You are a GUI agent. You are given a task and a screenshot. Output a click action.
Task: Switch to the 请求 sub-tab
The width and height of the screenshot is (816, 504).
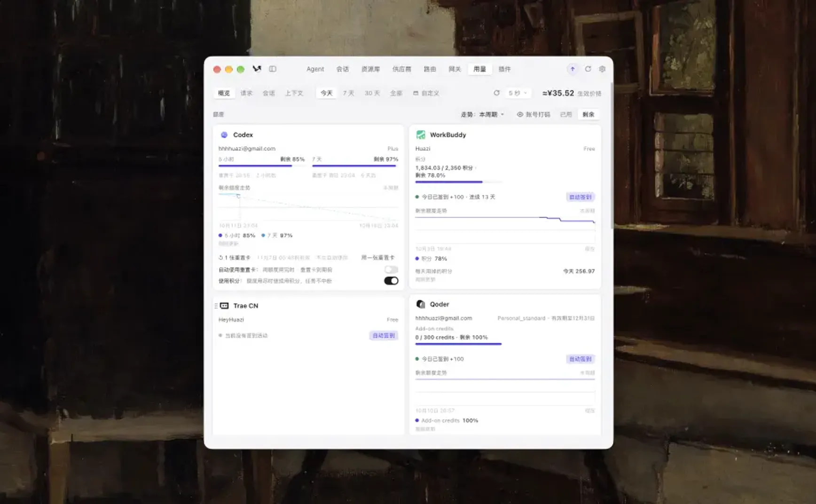click(246, 93)
